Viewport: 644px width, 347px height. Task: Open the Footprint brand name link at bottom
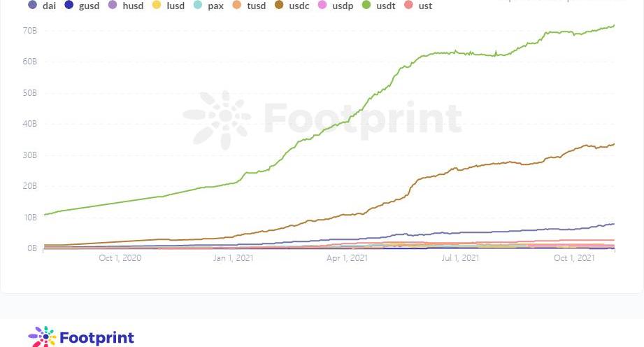(97, 338)
